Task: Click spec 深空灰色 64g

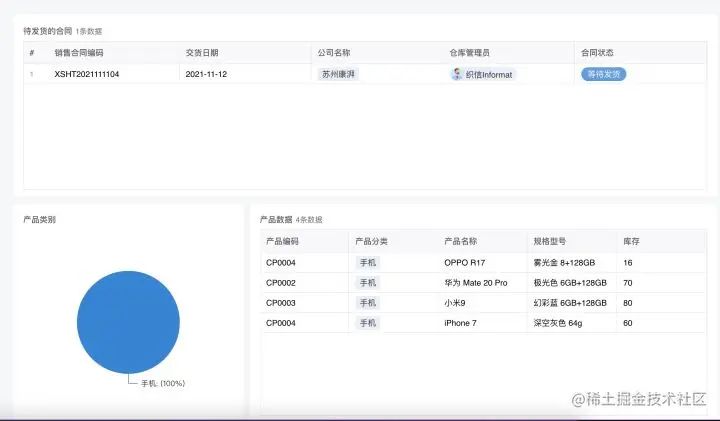Action: [557, 323]
